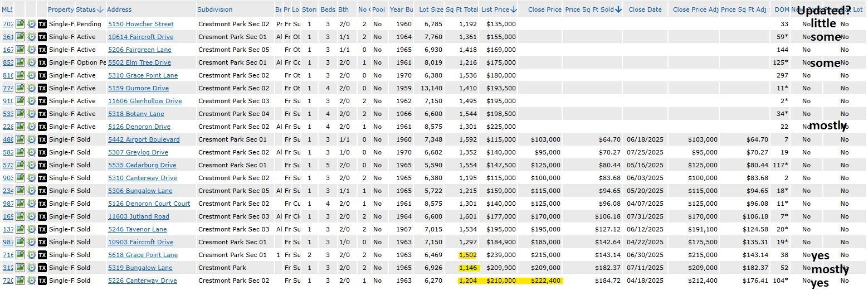Select highlighted close price $222,400
The image size is (868, 295).
point(546,281)
